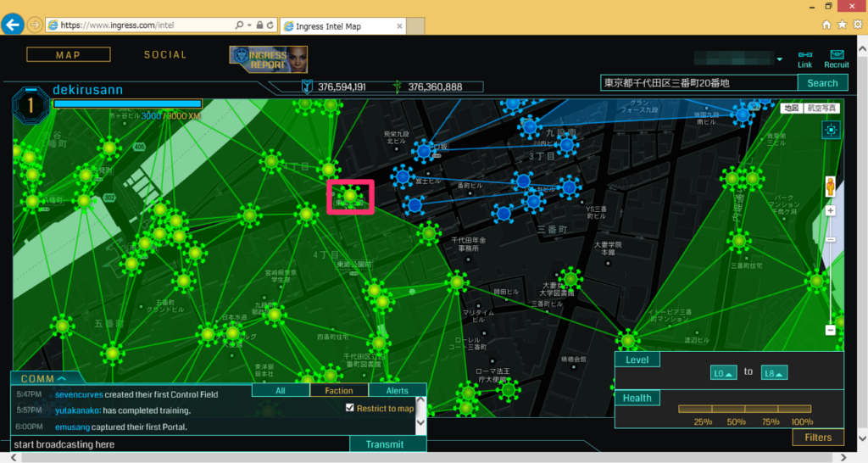Image resolution: width=868 pixels, height=463 pixels.
Task: Click the browser forward arrow
Action: [34, 25]
